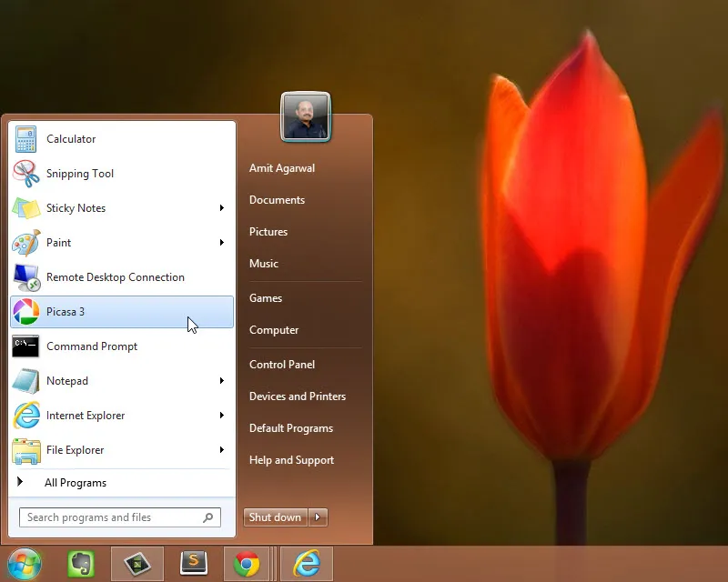The image size is (728, 582).
Task: Expand the Sticky Notes submenu arrow
Action: (x=221, y=207)
